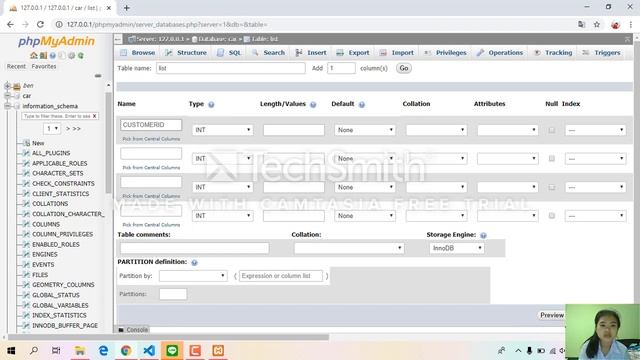The width and height of the screenshot is (640, 360).
Task: Toggle Null checkbox in fourth column row
Action: click(551, 216)
